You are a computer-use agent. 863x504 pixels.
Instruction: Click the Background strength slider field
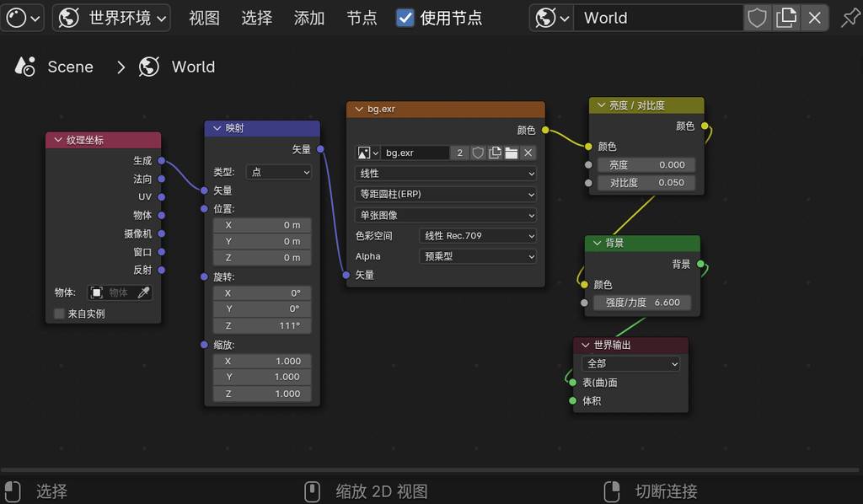click(642, 303)
